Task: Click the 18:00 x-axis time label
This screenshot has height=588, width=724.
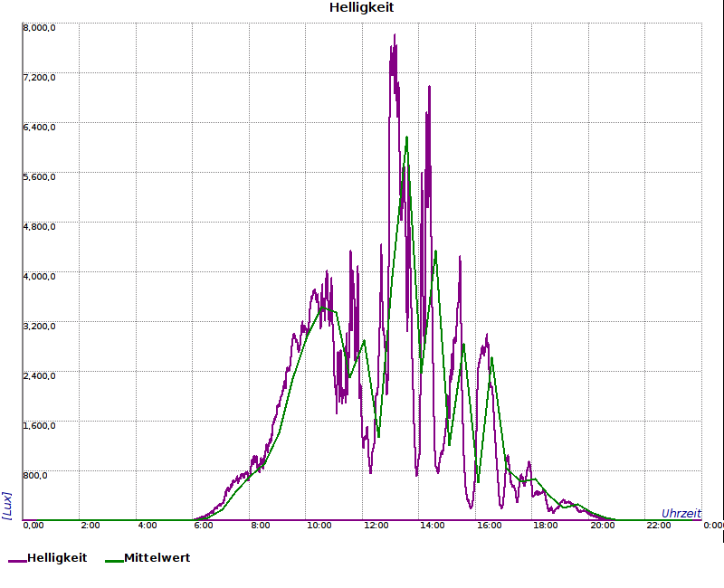Action: [545, 526]
